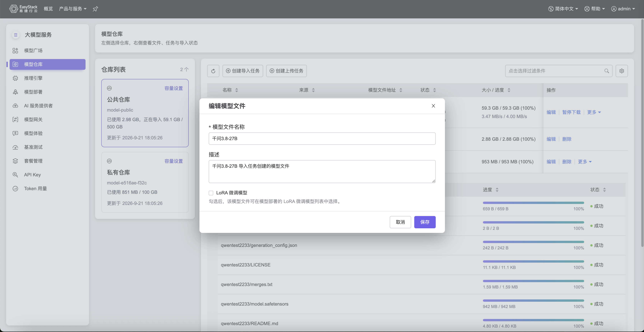
Task: Toggle the LoRA 微调模型 checkbox
Action: point(211,193)
